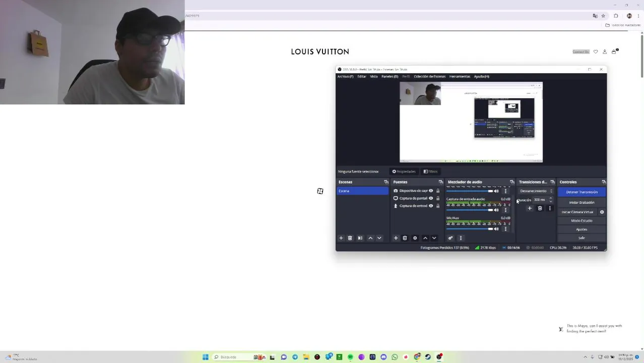Viewport: 644px width, 363px height.
Task: Lock the Captura de pantalla source
Action: 438,198
